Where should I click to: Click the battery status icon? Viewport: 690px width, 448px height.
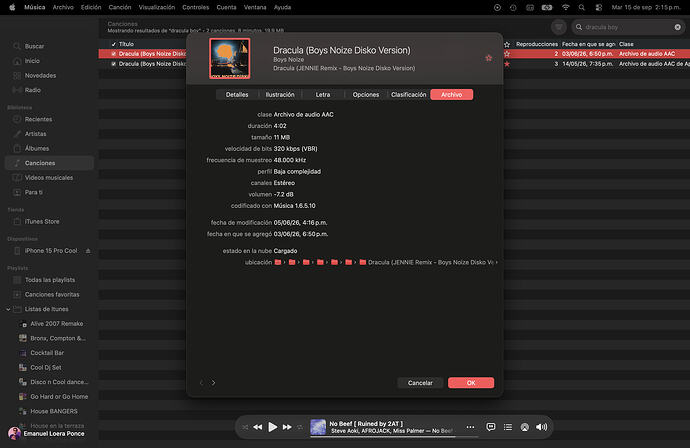[547, 7]
